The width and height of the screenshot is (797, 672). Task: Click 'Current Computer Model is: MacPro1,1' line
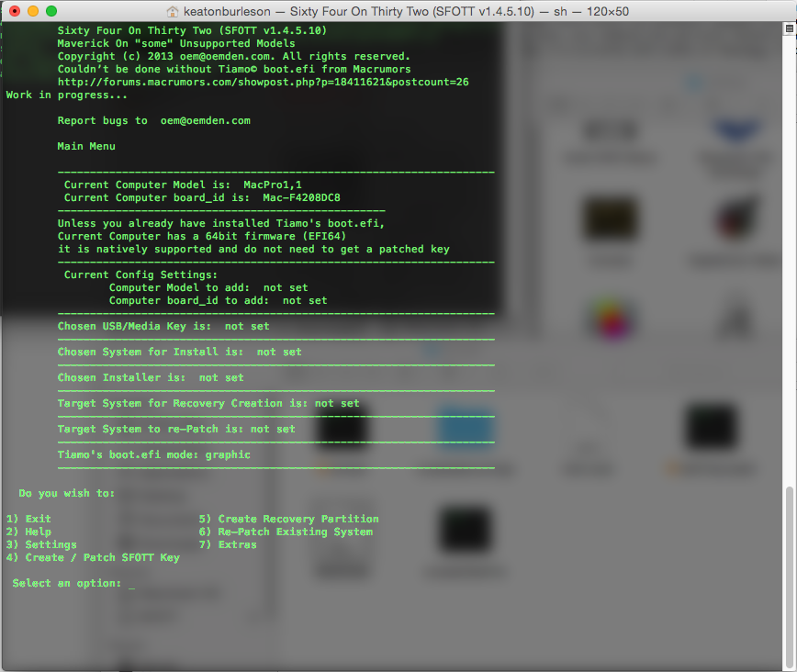[183, 185]
